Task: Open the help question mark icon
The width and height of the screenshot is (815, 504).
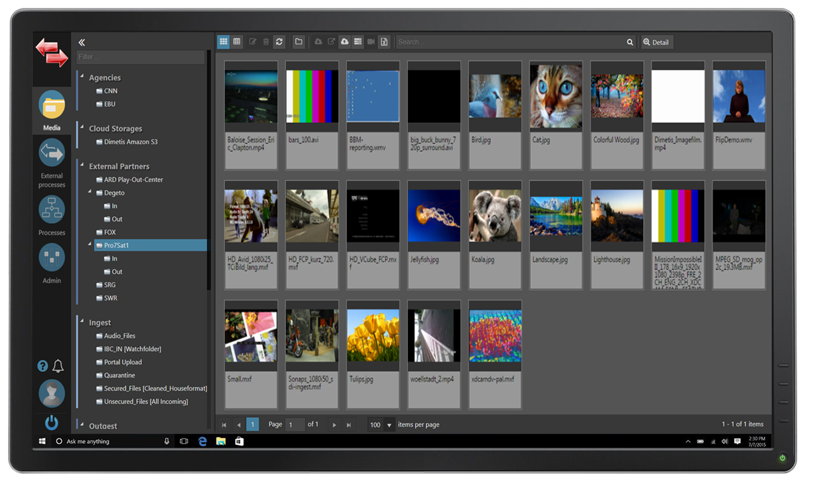Action: (x=43, y=366)
